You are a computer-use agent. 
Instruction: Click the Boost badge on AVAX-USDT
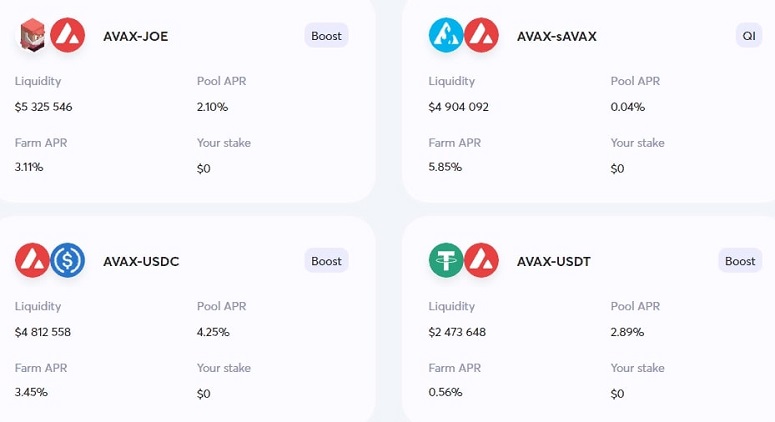coord(740,261)
